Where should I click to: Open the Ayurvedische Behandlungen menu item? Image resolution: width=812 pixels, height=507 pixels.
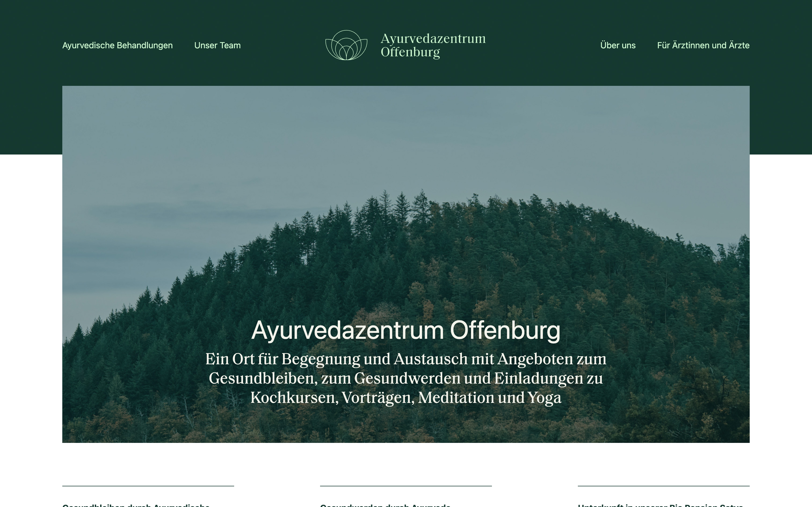117,45
